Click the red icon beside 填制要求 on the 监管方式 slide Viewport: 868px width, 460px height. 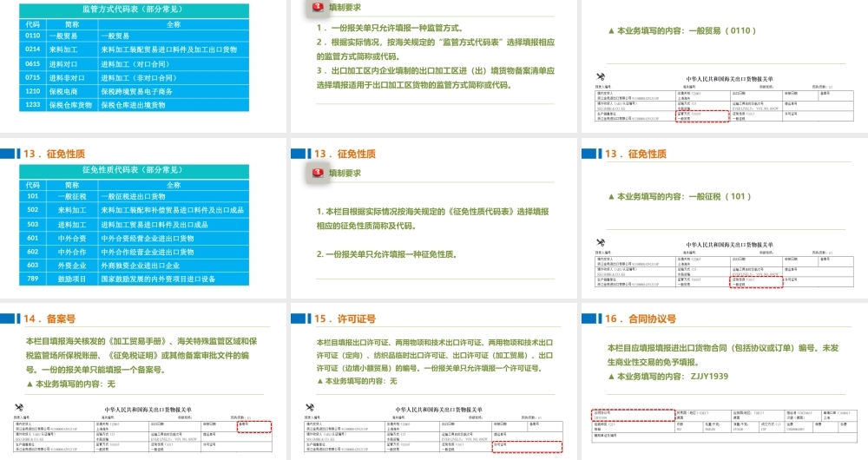(318, 7)
